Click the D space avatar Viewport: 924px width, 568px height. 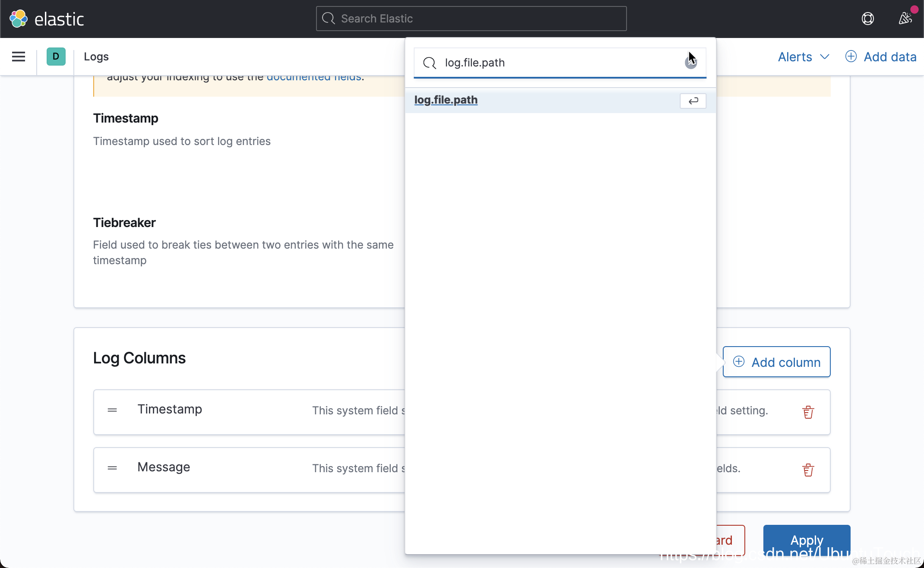(x=56, y=57)
